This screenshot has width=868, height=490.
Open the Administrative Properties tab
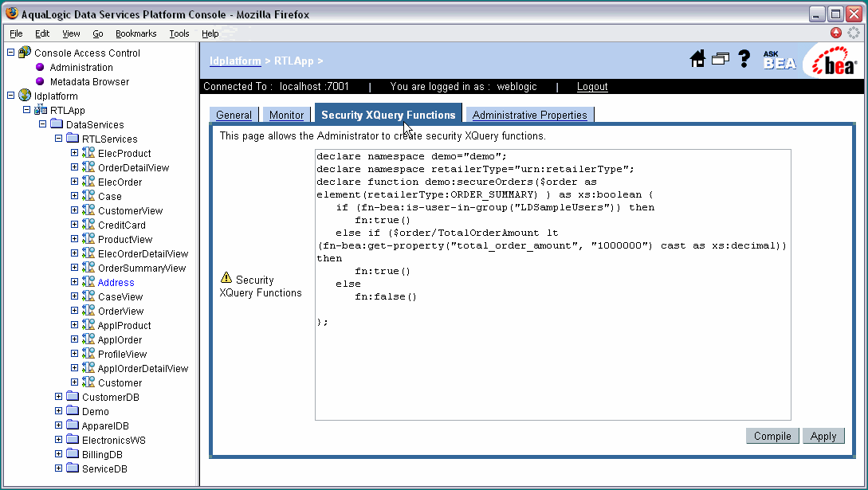[530, 115]
